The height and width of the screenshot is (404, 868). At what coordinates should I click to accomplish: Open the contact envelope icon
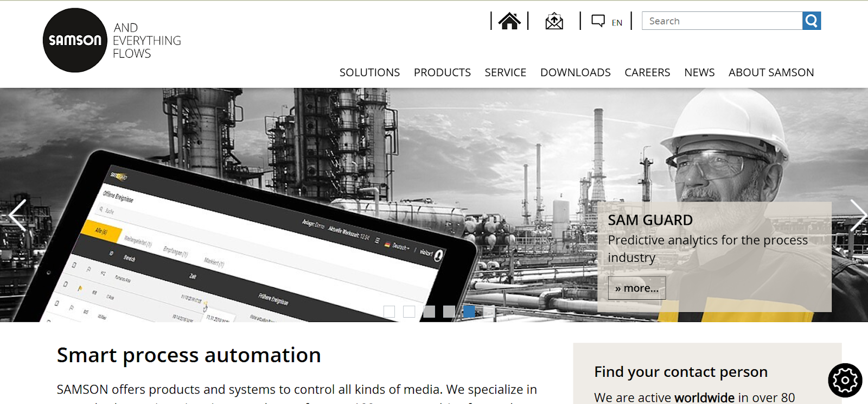554,21
